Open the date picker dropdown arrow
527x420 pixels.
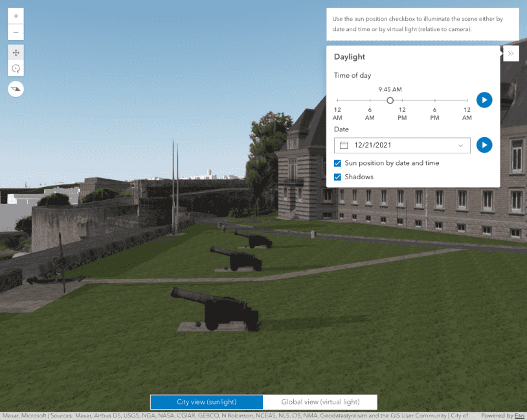(461, 146)
